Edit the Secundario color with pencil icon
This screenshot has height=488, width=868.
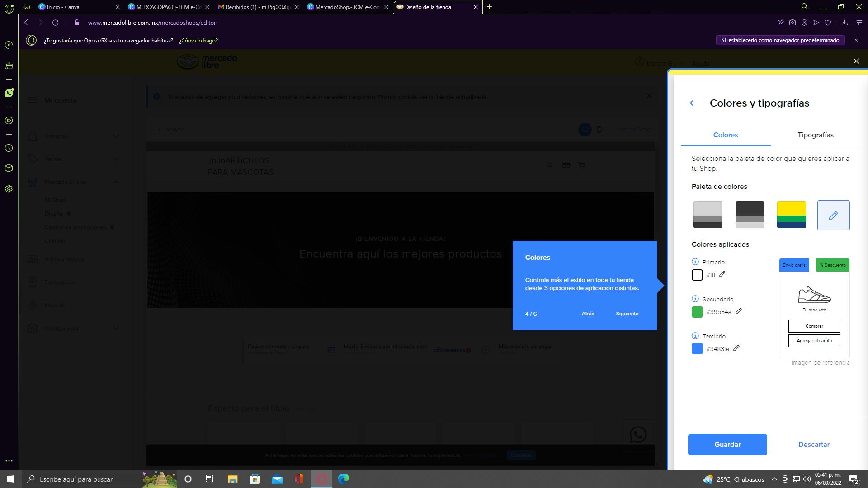point(739,311)
